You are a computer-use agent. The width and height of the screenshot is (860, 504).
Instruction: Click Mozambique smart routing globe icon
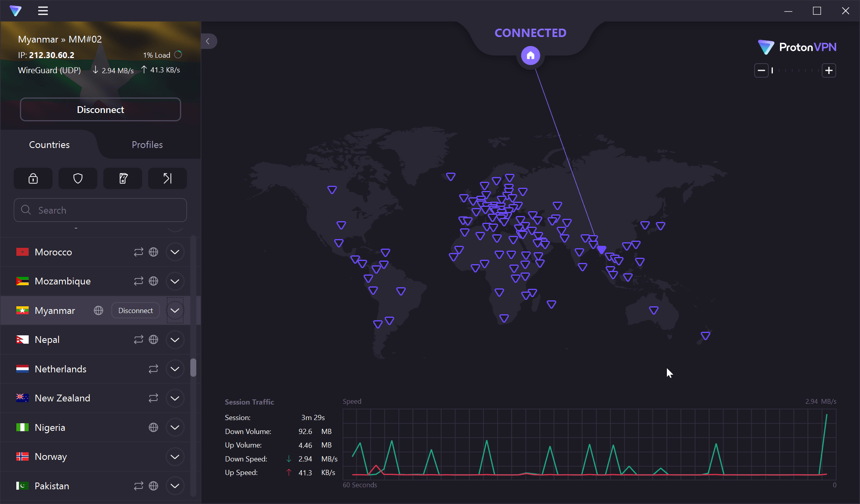coord(153,281)
